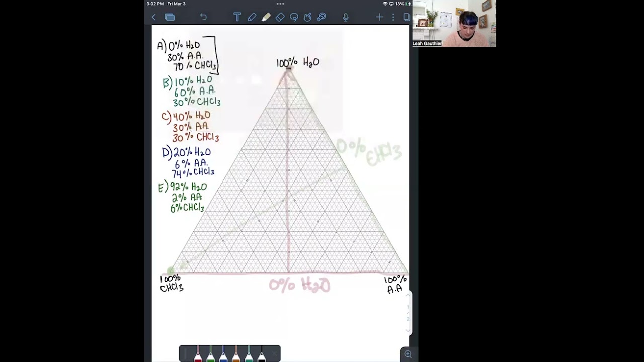The width and height of the screenshot is (644, 362).
Task: Close the pen color tray
Action: click(x=274, y=354)
